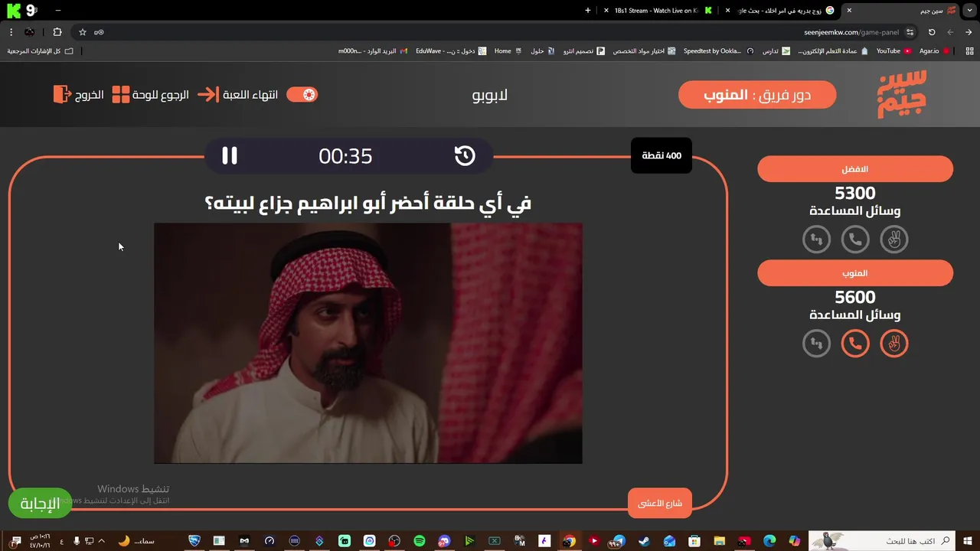
Task: Click the question image of the man
Action: click(368, 343)
